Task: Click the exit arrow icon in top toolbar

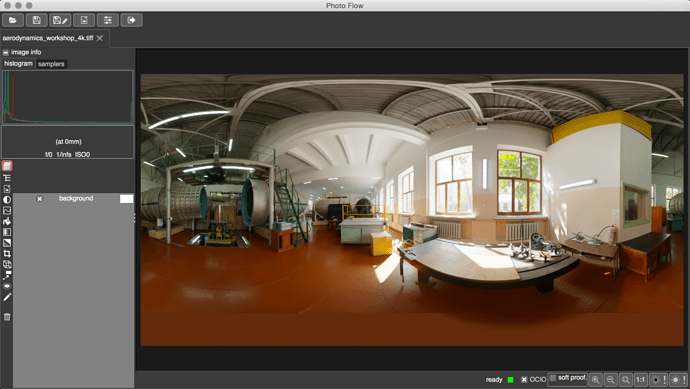Action: pos(132,20)
